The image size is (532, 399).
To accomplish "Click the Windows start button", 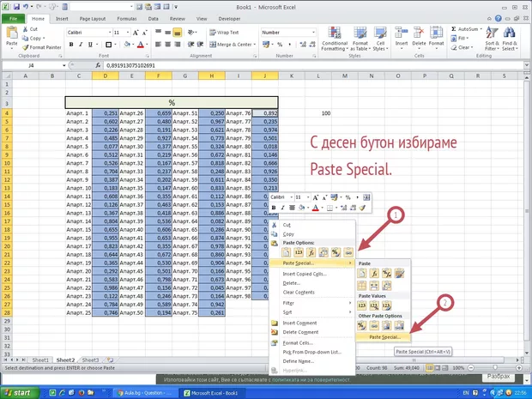I will pyautogui.click(x=20, y=393).
